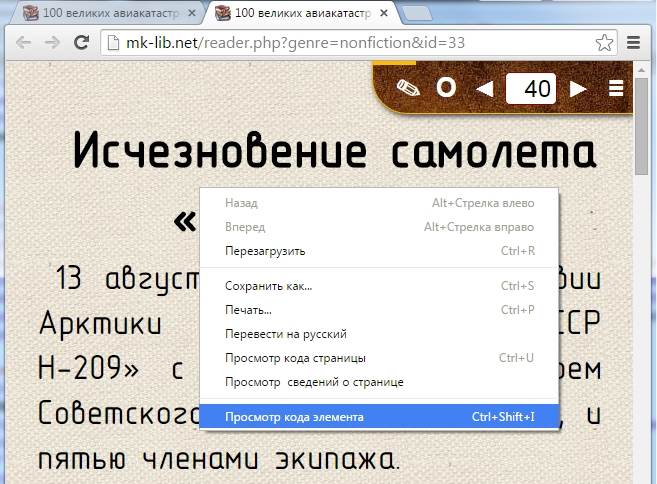
Task: Click the text Н-209» in the paragraph
Action: tap(88, 368)
